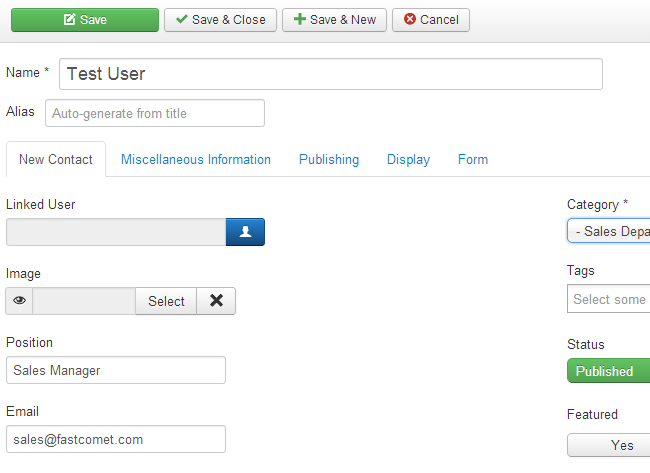
Task: Switch to the Miscellaneous Information tab
Action: tap(196, 160)
